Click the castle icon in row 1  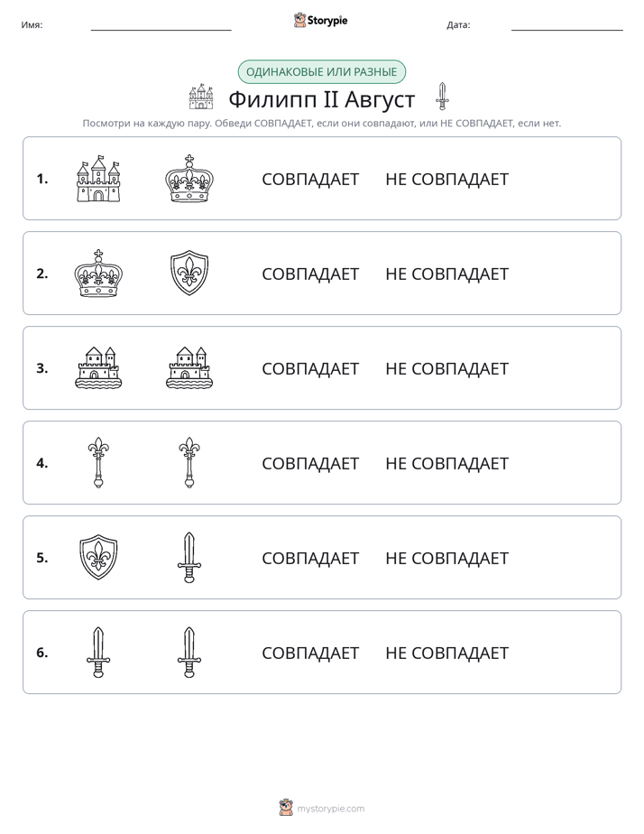point(98,179)
